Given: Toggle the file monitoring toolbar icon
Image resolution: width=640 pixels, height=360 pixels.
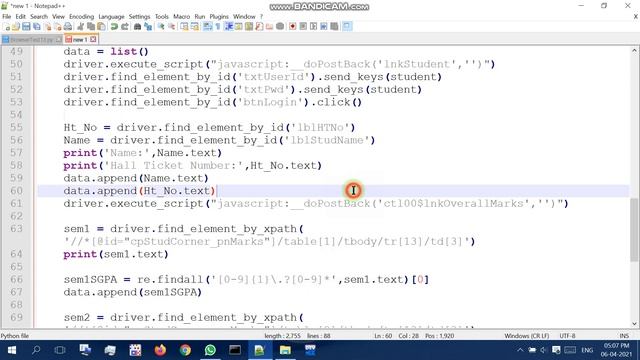Looking at the screenshot, I should coord(280,27).
